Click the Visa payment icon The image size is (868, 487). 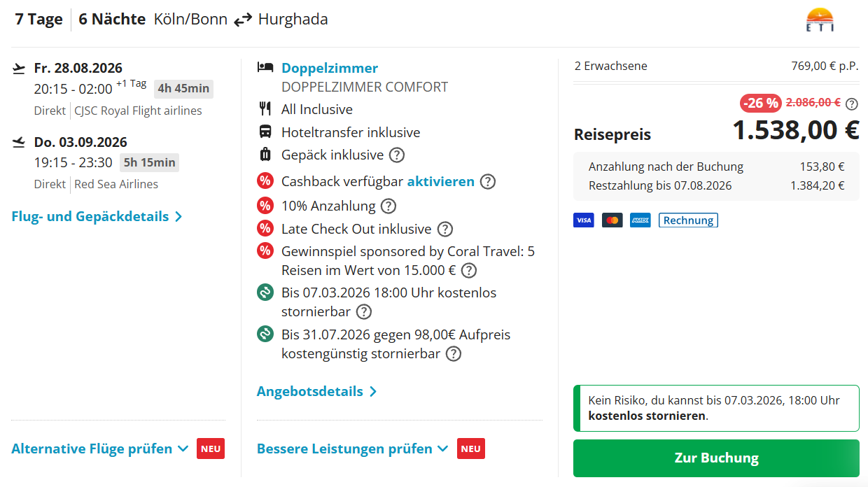click(x=584, y=220)
